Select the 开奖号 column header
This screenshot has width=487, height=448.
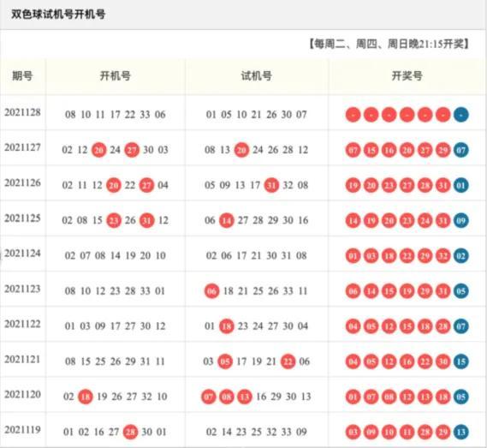(x=407, y=76)
